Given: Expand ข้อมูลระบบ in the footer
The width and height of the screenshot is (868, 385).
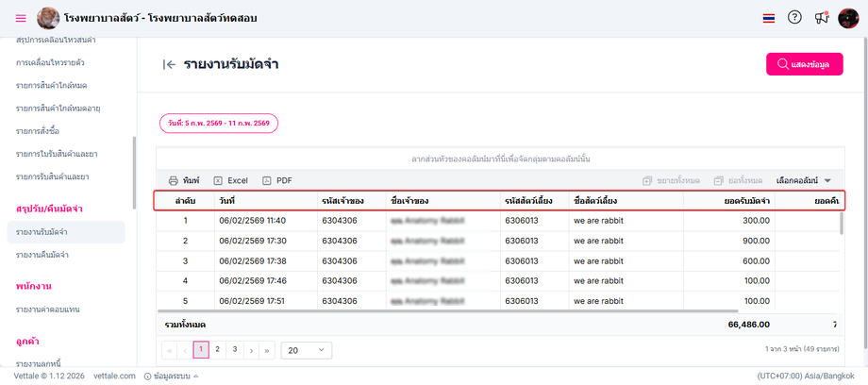Looking at the screenshot, I should coord(171,377).
